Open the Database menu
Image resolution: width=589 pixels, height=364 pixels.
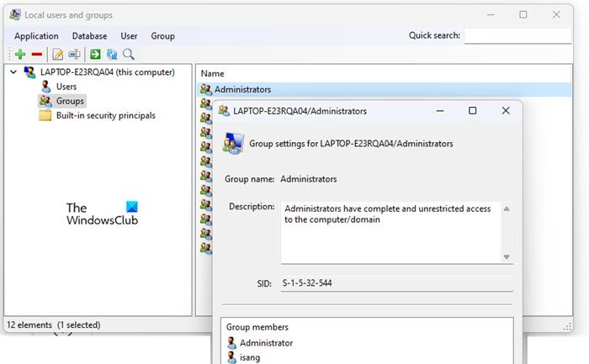[x=89, y=36]
